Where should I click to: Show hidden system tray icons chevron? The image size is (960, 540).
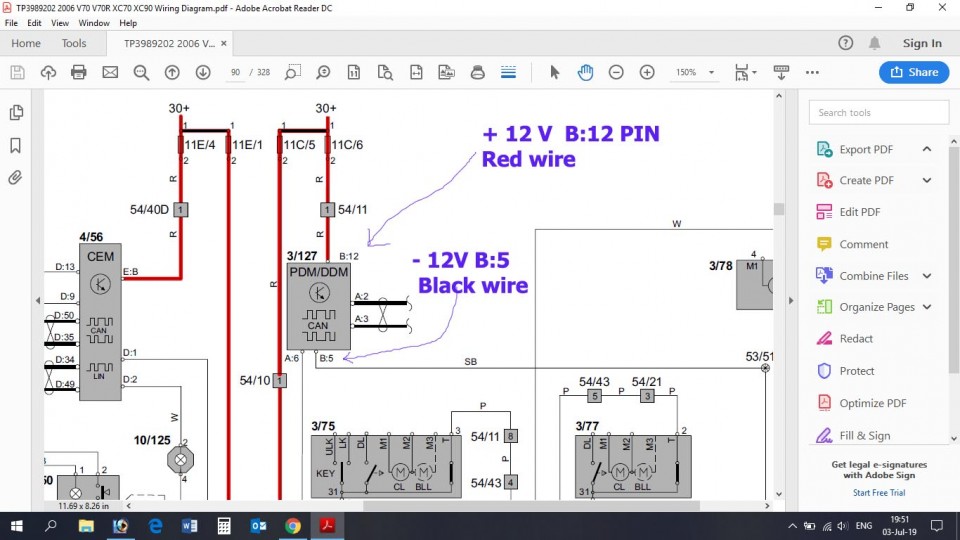[792, 526]
